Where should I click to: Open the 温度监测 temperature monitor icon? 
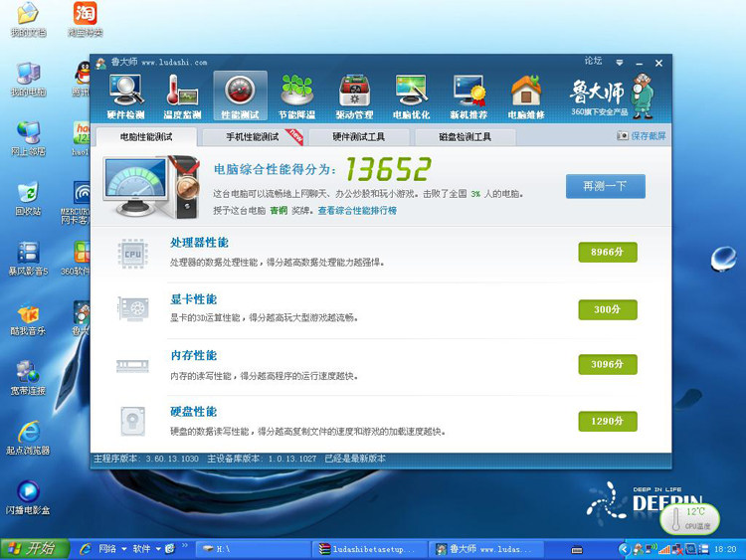tap(182, 96)
